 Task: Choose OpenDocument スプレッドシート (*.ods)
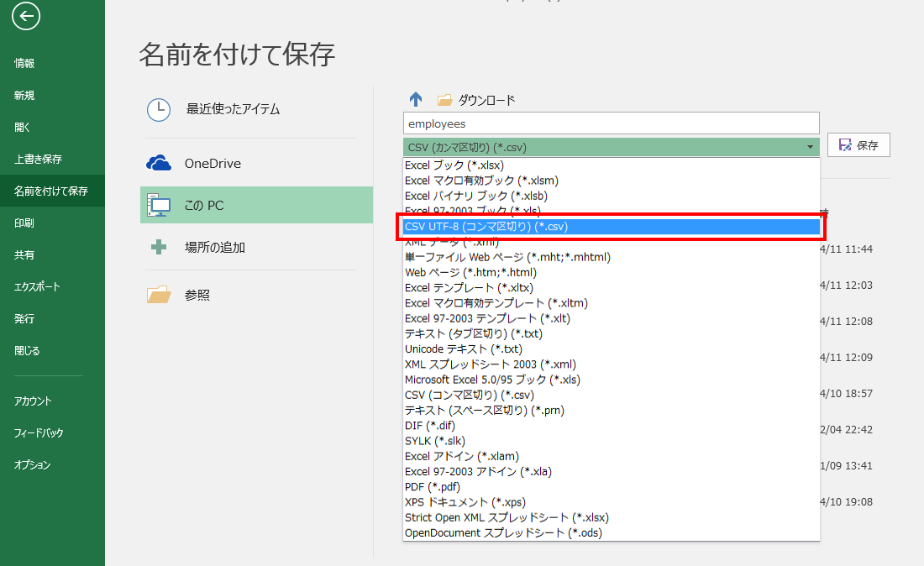(x=503, y=532)
